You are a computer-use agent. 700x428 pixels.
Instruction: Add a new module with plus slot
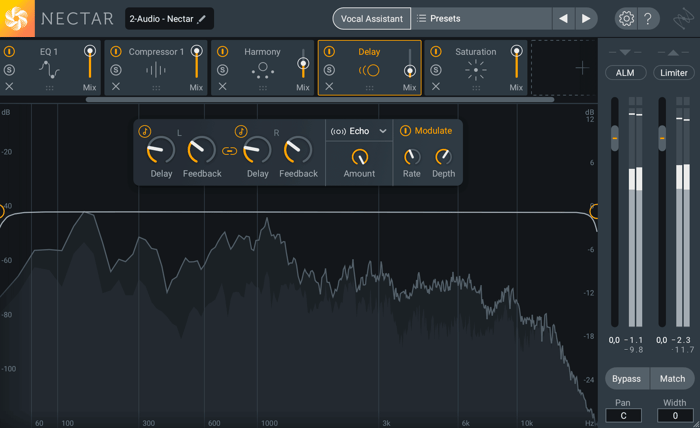(x=582, y=68)
